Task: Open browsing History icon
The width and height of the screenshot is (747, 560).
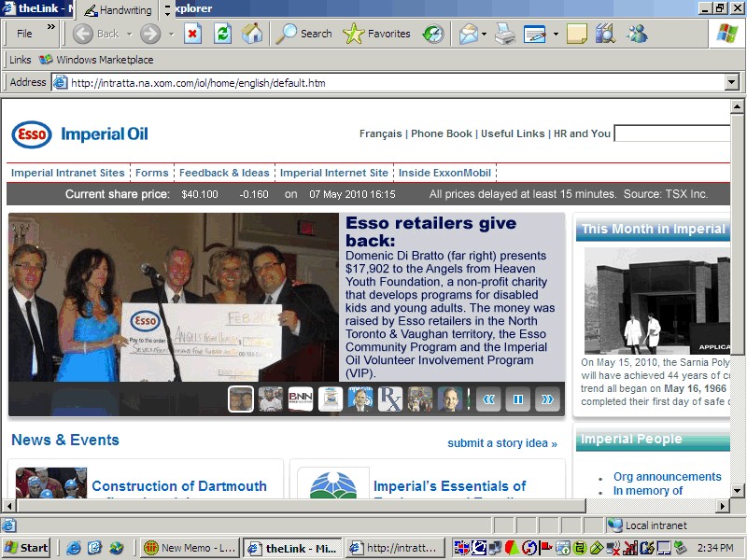Action: click(432, 34)
